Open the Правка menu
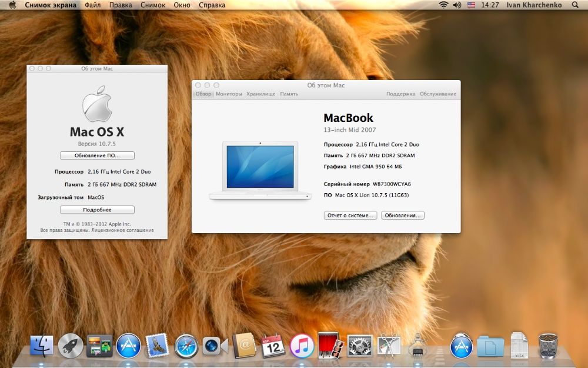The image size is (588, 368). [x=121, y=5]
